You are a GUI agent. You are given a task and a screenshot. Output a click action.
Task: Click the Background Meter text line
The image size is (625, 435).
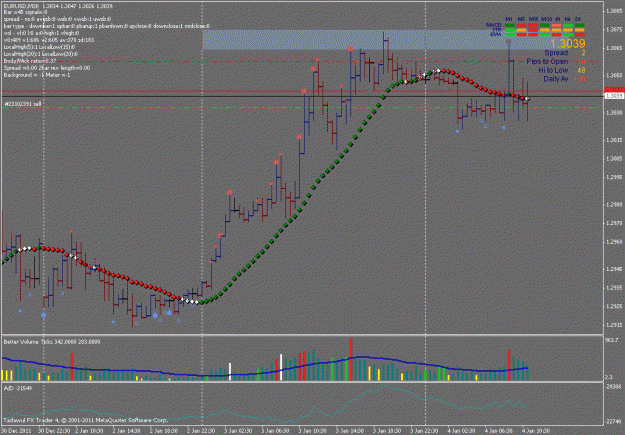(x=37, y=75)
